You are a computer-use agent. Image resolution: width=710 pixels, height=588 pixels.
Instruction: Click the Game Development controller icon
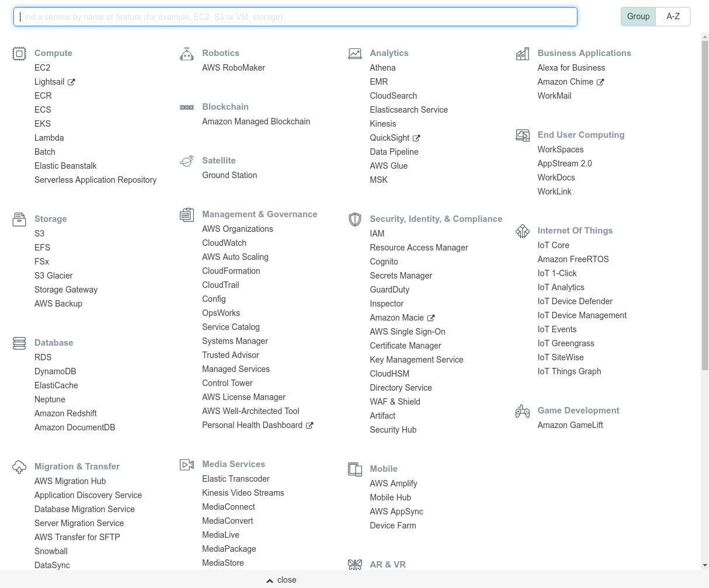click(523, 411)
